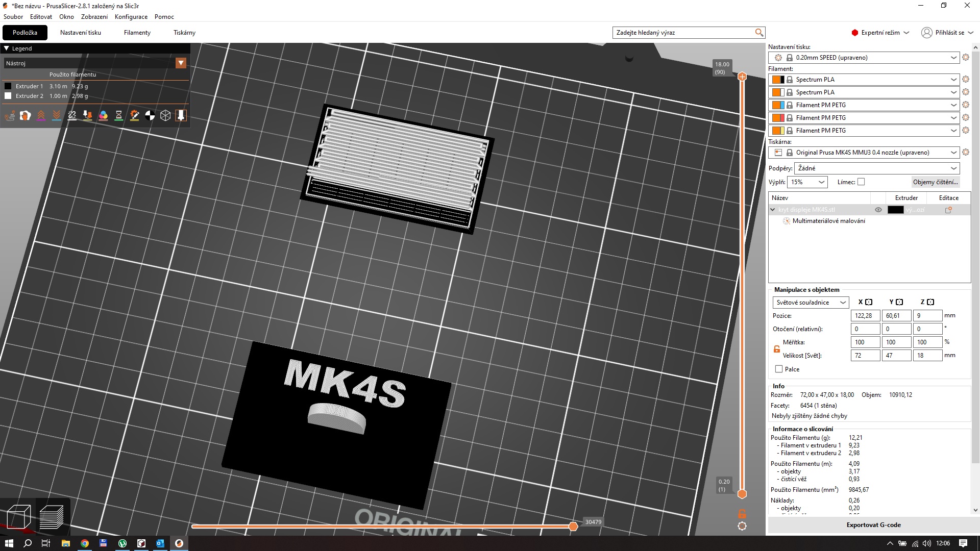The height and width of the screenshot is (551, 980).
Task: Hide kryt displeje MK4S.stl with eye icon
Action: 878,210
